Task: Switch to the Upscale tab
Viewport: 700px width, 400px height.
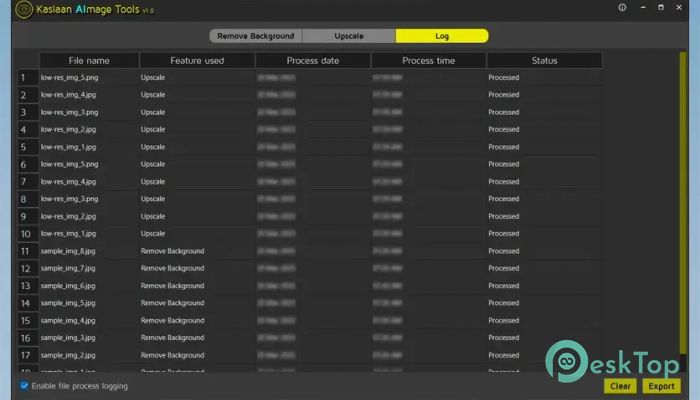Action: pyautogui.click(x=349, y=36)
